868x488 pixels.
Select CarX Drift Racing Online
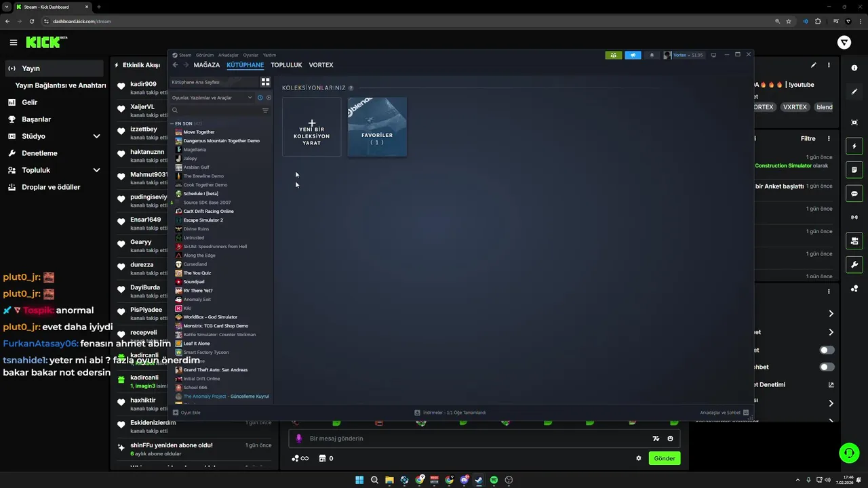(208, 211)
